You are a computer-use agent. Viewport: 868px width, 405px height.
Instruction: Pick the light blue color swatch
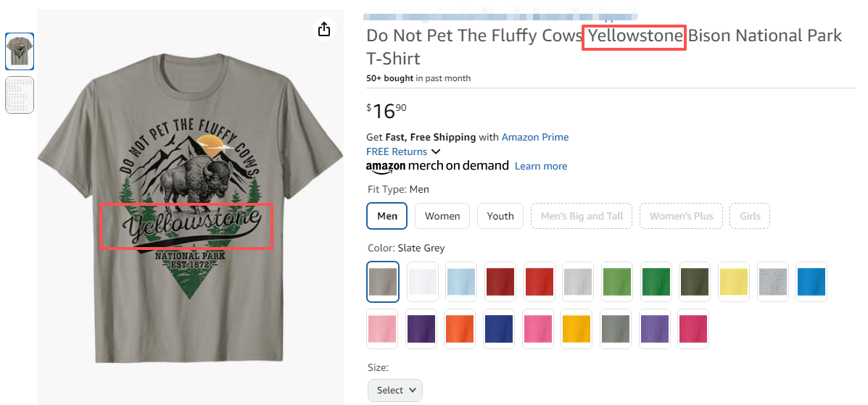461,282
